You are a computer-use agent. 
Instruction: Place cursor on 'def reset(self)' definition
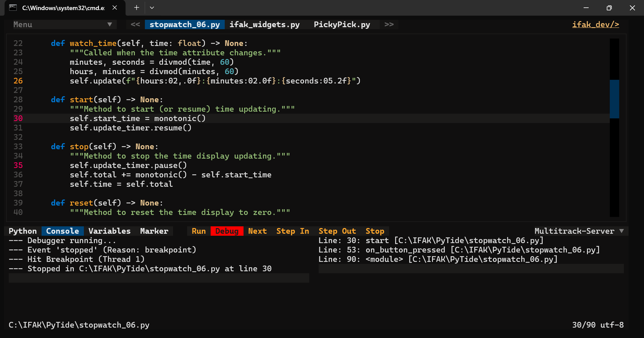click(x=107, y=203)
